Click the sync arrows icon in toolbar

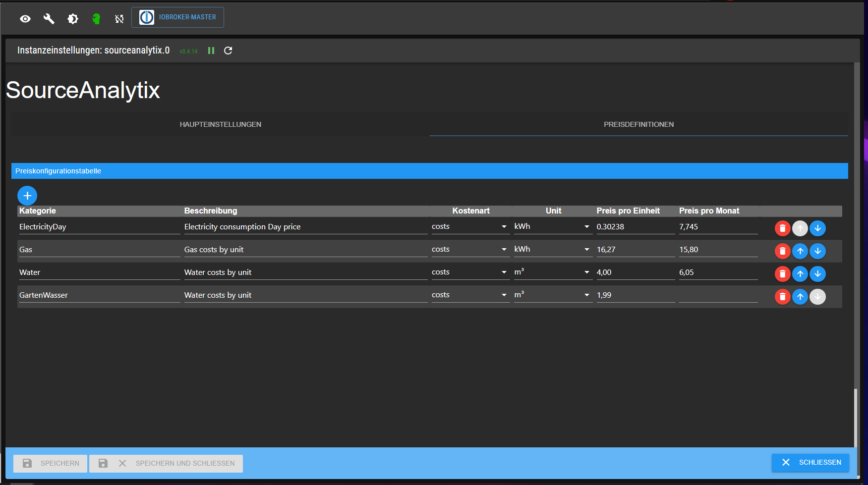click(119, 19)
